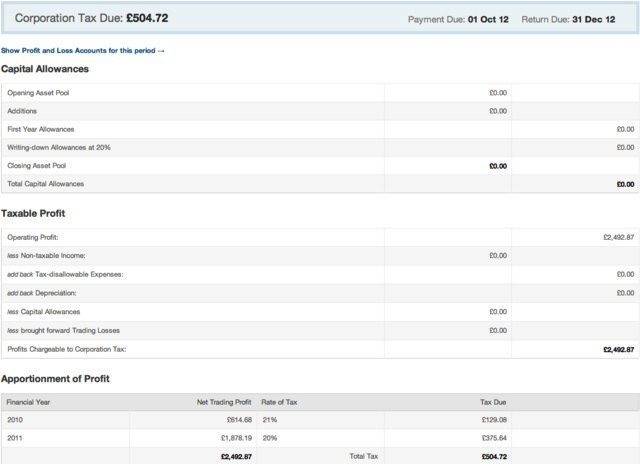The image size is (640, 464).
Task: Click the 2010 financial year cell
Action: (x=16, y=420)
